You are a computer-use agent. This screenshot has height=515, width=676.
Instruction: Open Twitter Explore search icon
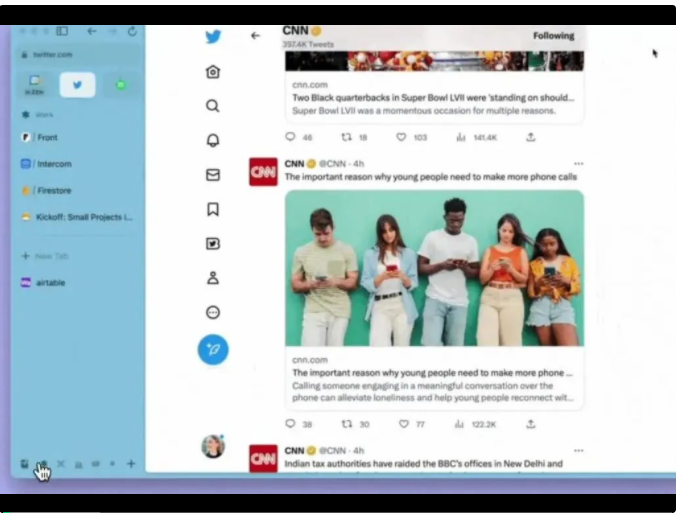click(x=213, y=106)
